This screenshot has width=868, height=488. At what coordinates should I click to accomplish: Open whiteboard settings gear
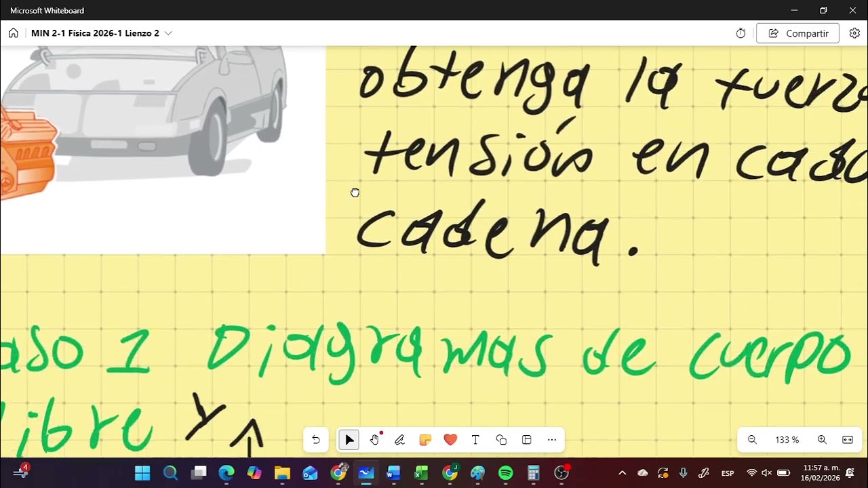[x=854, y=33]
